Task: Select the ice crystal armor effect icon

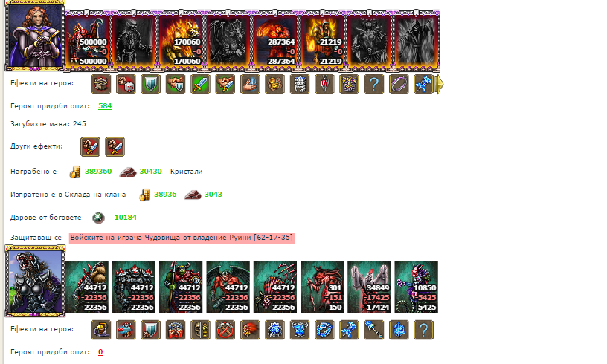Action: [299, 330]
